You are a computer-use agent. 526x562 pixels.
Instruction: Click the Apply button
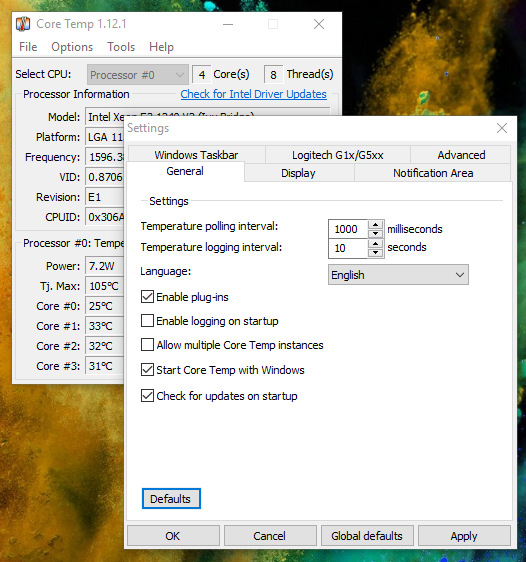pyautogui.click(x=464, y=536)
